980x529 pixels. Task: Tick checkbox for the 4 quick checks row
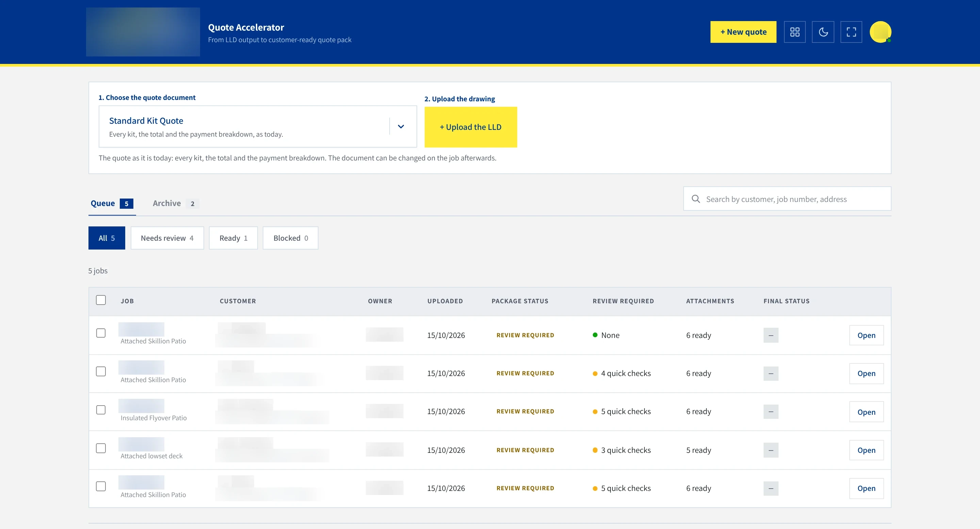pos(101,371)
